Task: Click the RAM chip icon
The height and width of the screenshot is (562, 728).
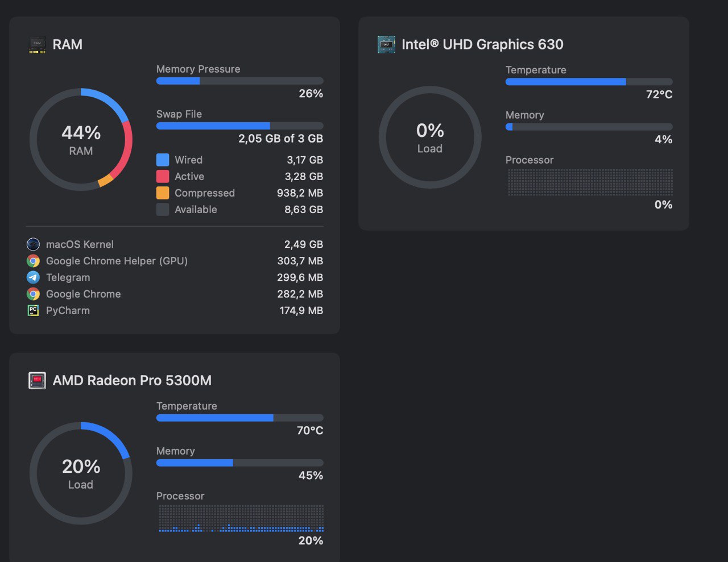Action: [37, 44]
